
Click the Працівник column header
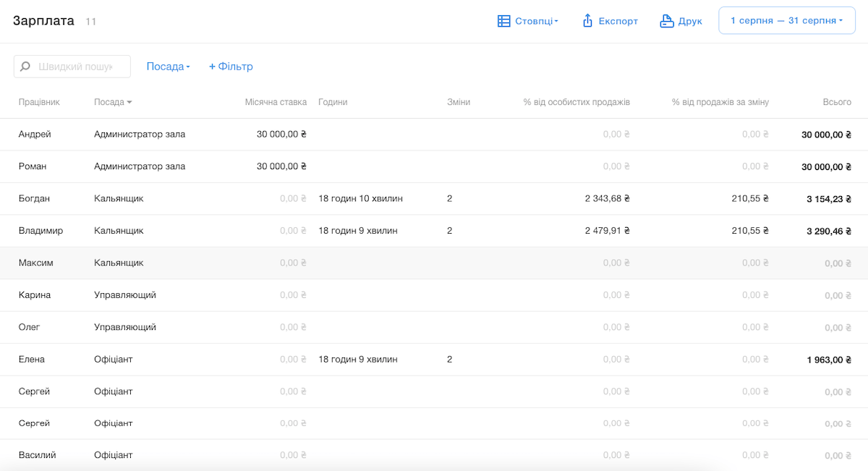(x=39, y=102)
